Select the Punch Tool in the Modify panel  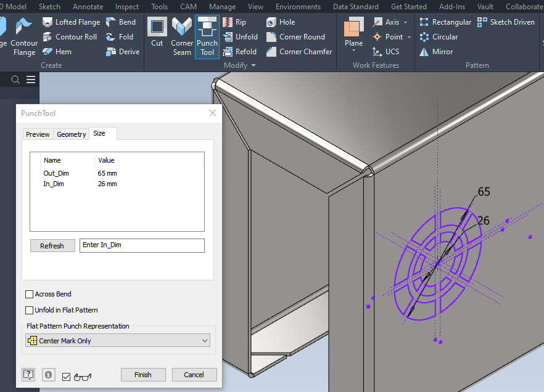[x=207, y=36]
